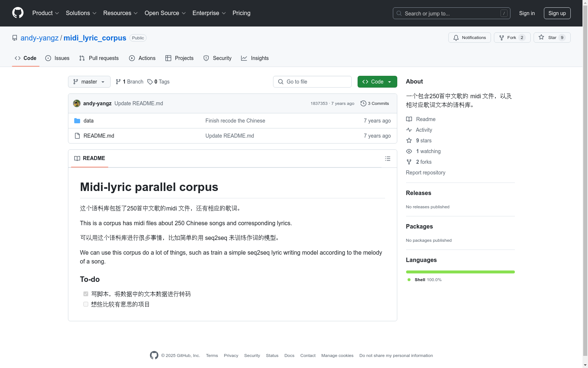Screen dimensions: 588x368
Task: Open the Contact link in footer
Action: coord(308,355)
